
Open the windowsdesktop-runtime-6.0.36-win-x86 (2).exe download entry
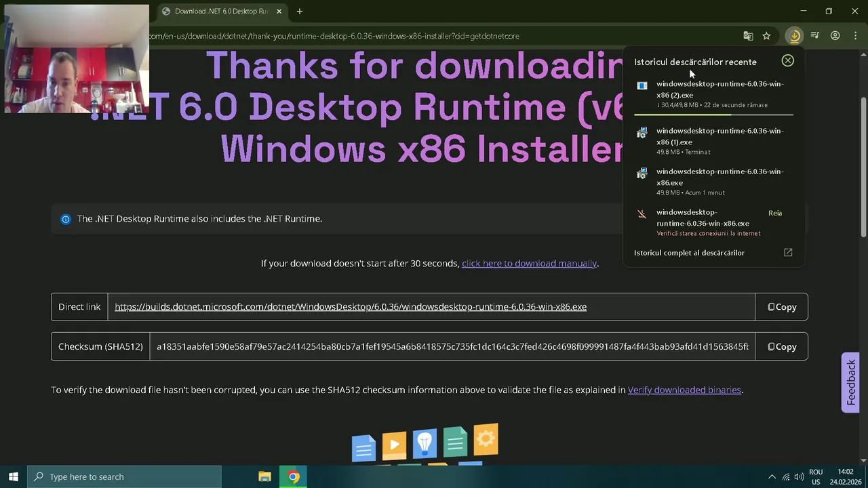(x=713, y=94)
